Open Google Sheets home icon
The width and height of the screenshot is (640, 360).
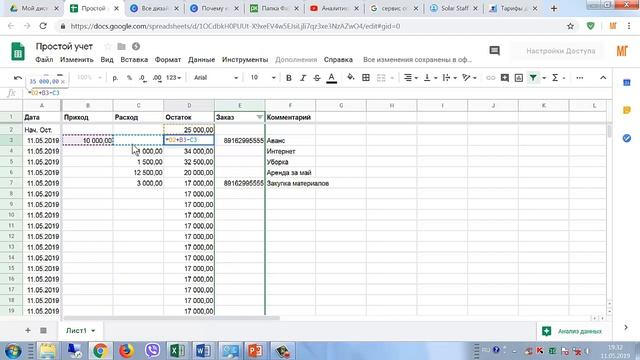coord(18,52)
